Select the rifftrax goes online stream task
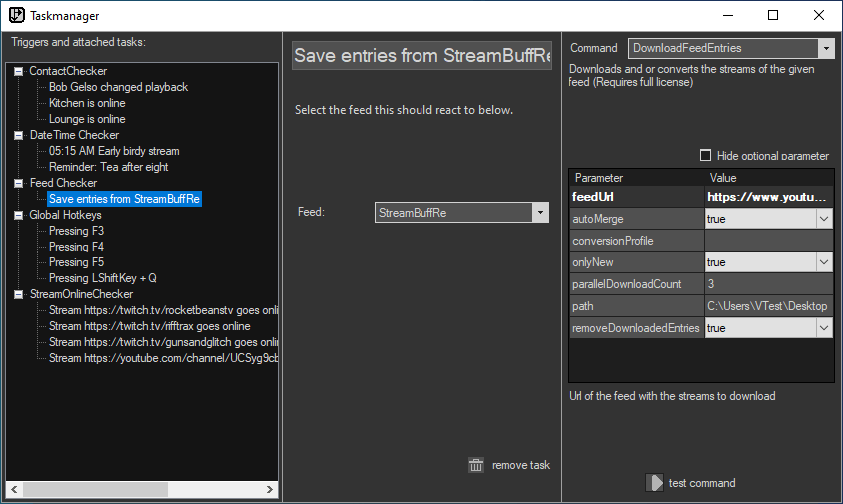 click(x=149, y=326)
